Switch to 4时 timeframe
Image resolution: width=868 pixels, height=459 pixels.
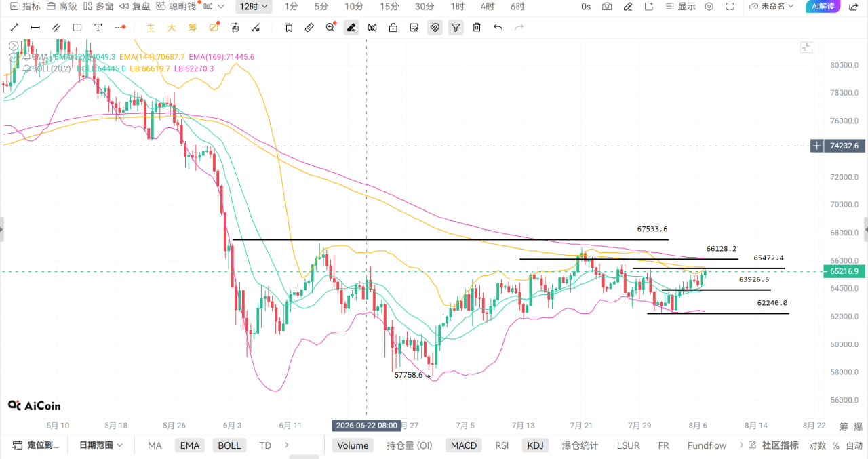pos(487,7)
